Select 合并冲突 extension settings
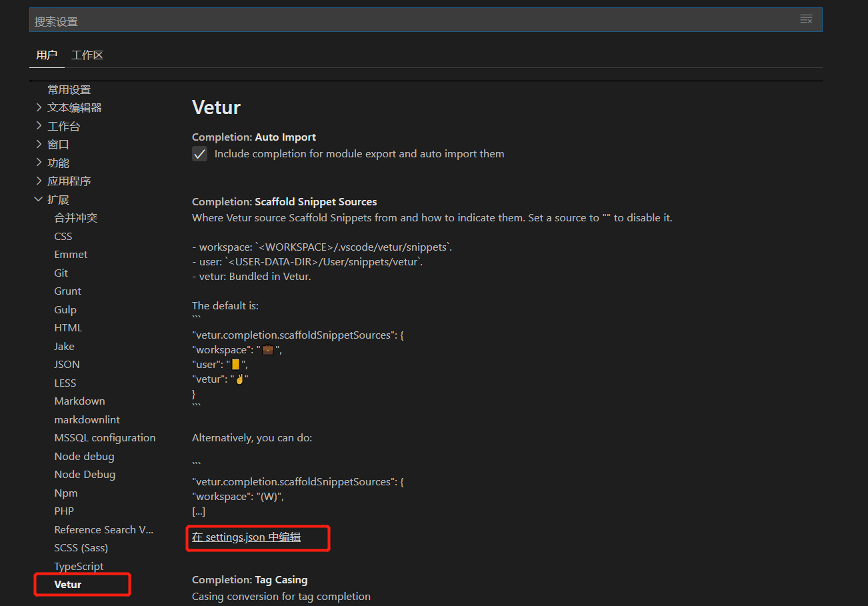Screen dimensions: 868x606 (x=76, y=218)
